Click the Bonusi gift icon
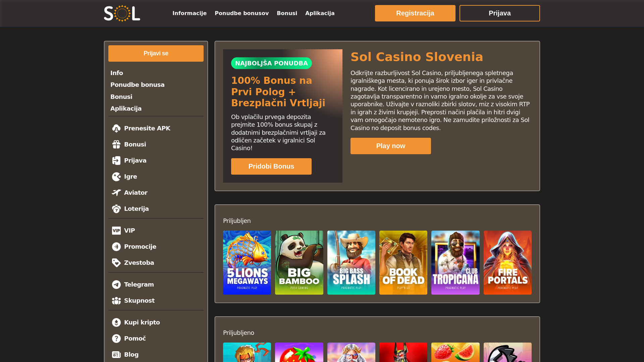 (x=116, y=144)
